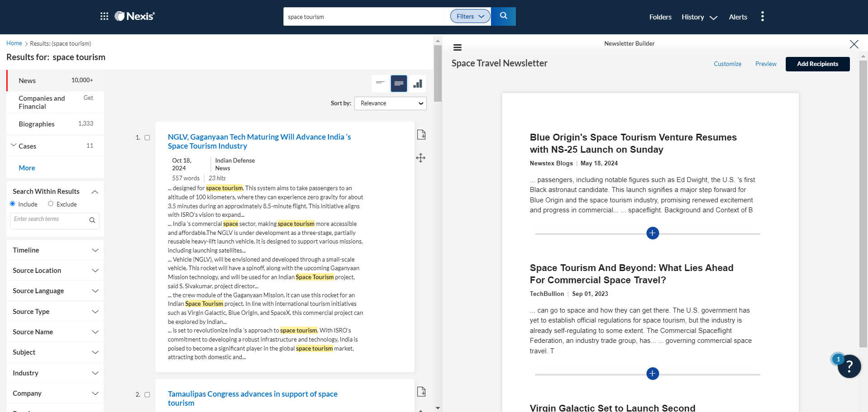This screenshot has height=412, width=868.
Task: Show More content categories
Action: click(x=27, y=168)
